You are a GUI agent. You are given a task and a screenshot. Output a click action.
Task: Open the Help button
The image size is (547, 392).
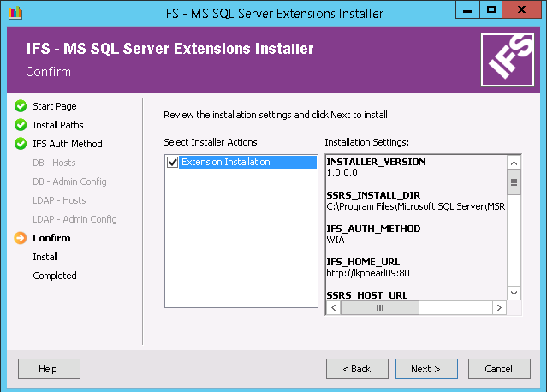coord(49,369)
